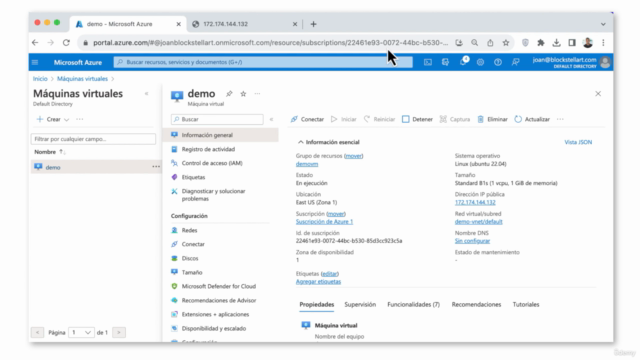Open the help question mark icon
Viewport: 640px width, 360px height.
tap(498, 62)
